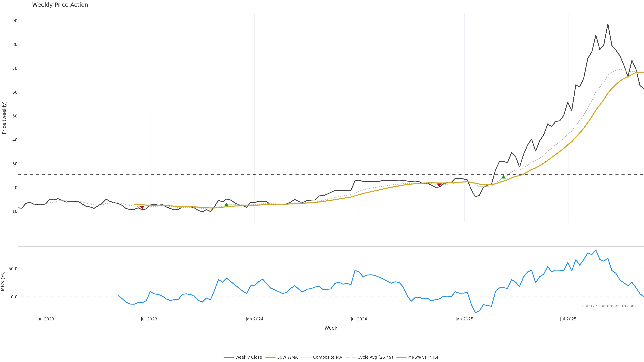Screen dimensions: 644x362
Task: Click the Jul 2025 x-axis tick label
Action: [x=568, y=319]
